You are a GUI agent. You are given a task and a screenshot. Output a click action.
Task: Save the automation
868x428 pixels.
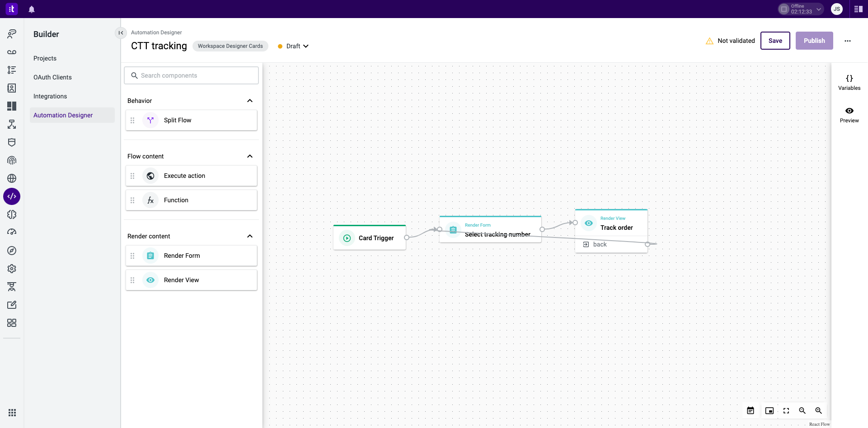point(775,41)
